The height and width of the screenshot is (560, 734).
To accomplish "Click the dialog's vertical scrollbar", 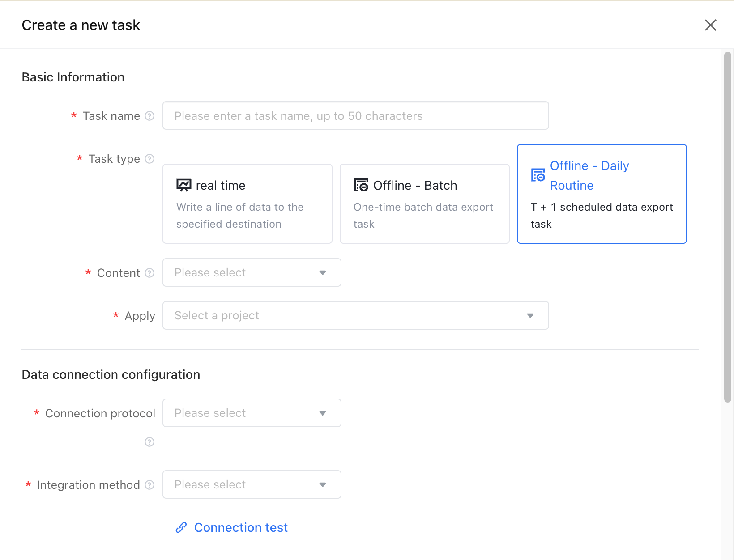I will pos(728,227).
